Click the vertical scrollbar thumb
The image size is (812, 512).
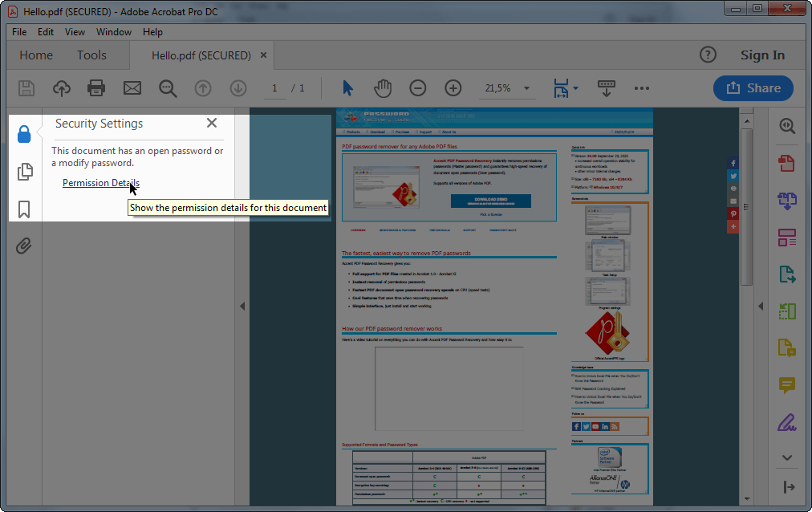pyautogui.click(x=747, y=207)
